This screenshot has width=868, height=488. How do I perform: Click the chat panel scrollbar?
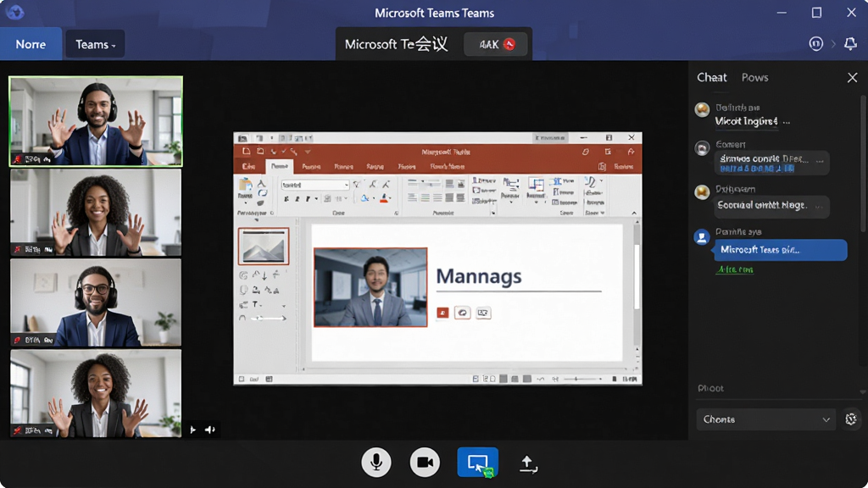[x=863, y=164]
